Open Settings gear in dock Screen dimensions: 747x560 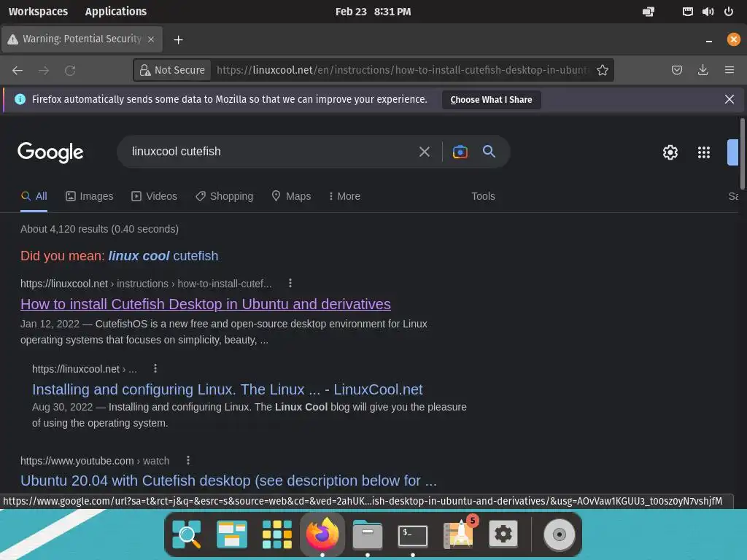pyautogui.click(x=503, y=534)
